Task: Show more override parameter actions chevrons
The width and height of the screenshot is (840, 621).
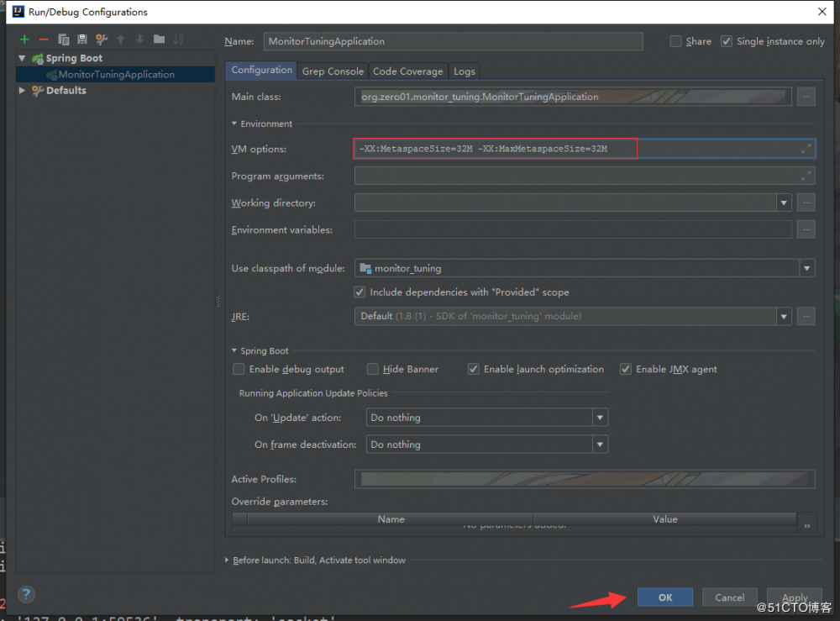Action: click(806, 526)
